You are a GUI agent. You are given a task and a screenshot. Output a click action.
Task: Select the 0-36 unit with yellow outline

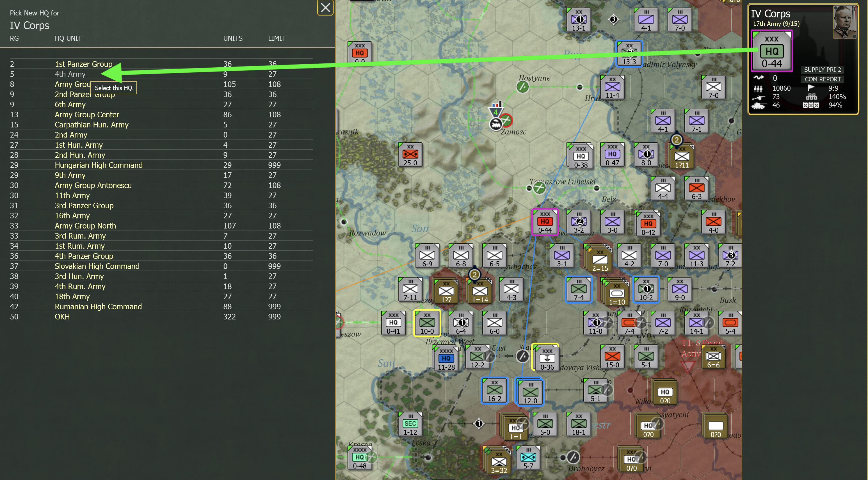[x=547, y=358]
